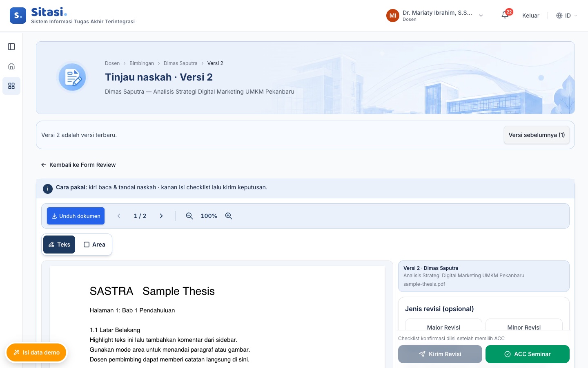Click Kirim Revisi button
Image resolution: width=588 pixels, height=368 pixels.
pos(440,354)
